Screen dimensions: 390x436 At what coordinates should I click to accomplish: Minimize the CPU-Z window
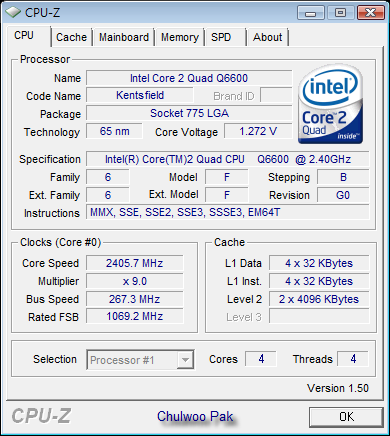point(310,13)
